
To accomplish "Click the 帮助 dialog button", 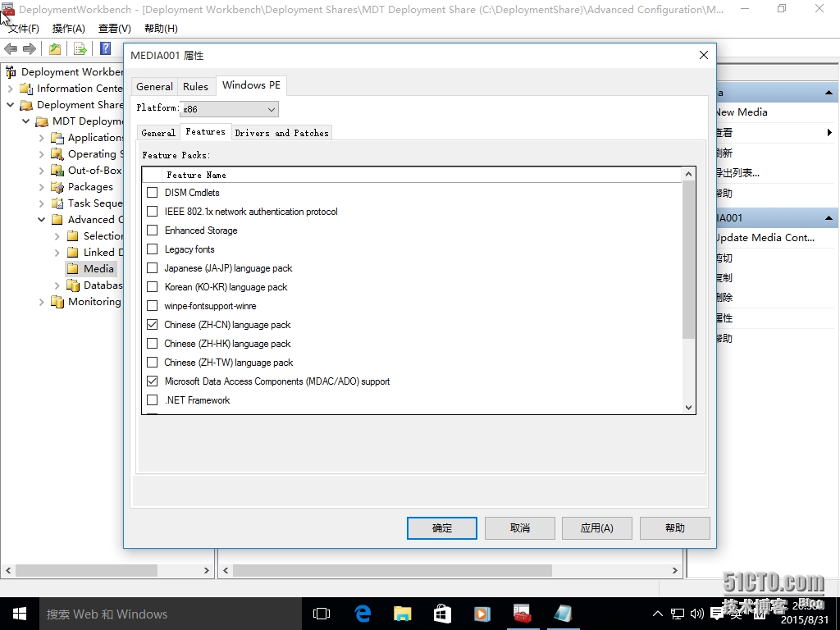I will [674, 528].
